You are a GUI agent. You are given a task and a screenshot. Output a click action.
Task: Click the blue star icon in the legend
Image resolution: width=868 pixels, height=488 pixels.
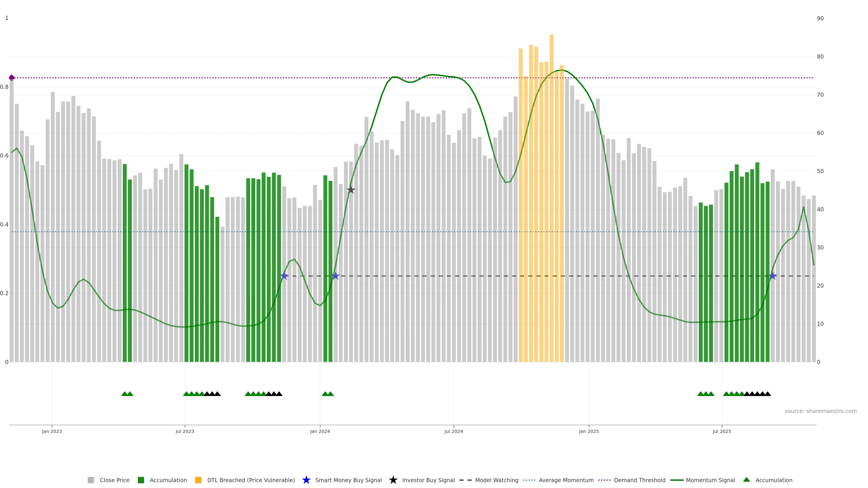306,480
